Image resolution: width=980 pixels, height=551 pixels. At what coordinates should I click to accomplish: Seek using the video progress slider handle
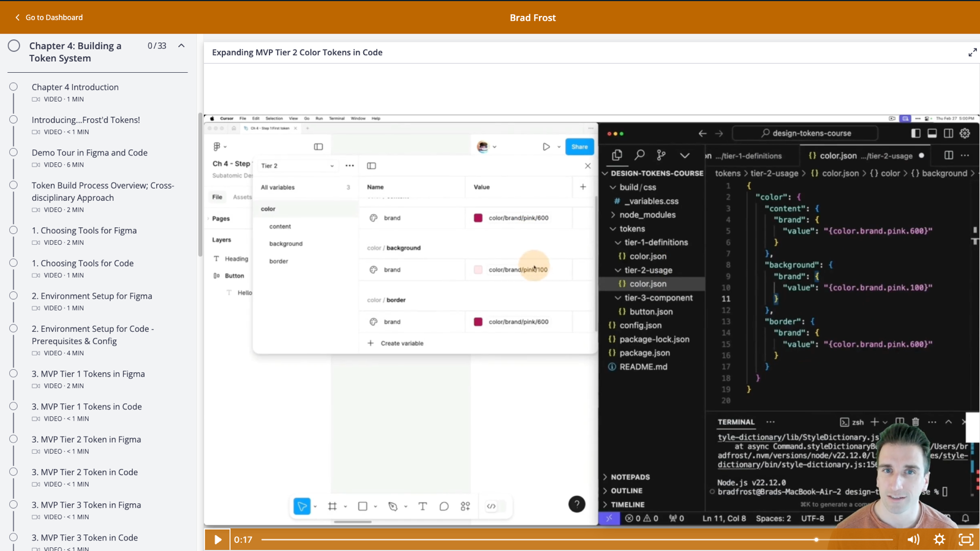click(x=816, y=539)
